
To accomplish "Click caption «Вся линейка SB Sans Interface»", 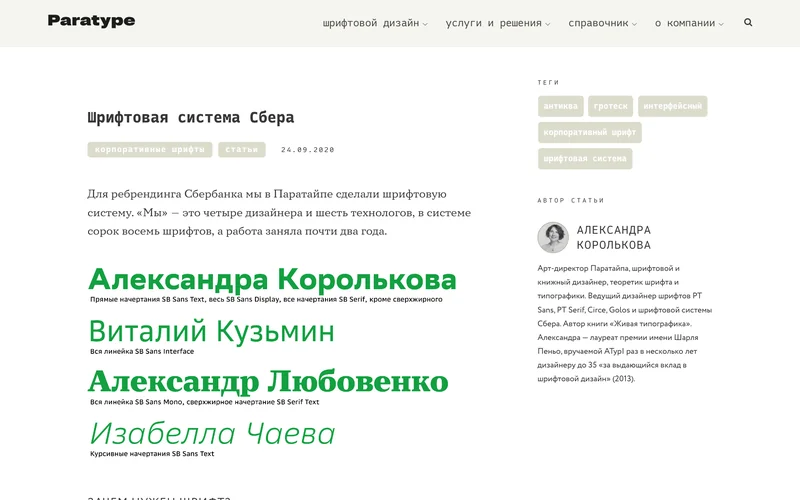I will 142,351.
